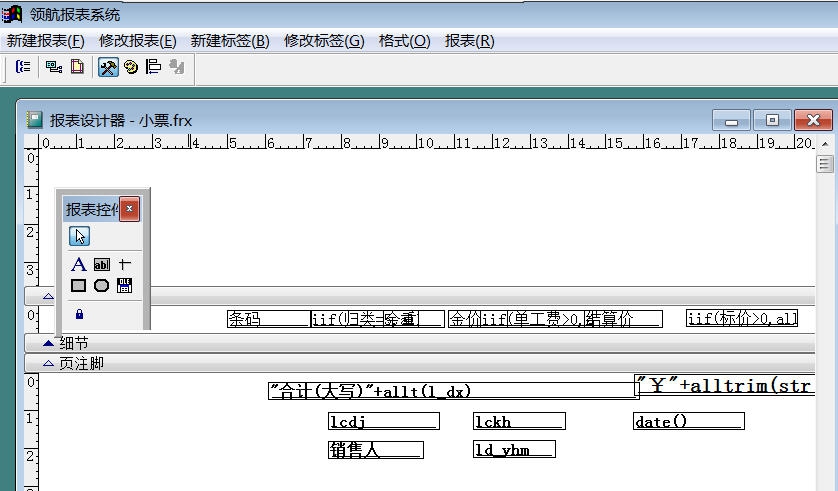Select the lcdj field in page footer
Viewport: 838px width, 491px height.
pyautogui.click(x=384, y=421)
